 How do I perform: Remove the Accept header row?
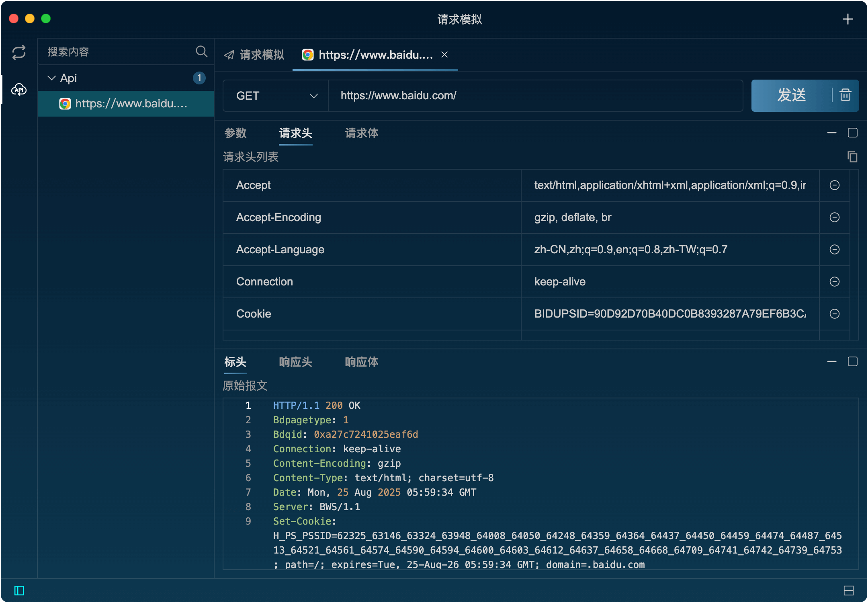(835, 185)
